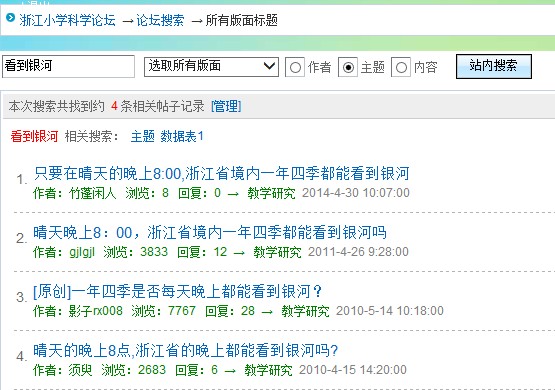Image resolution: width=555 pixels, height=390 pixels.
Task: Select the 作者 radio button
Action: click(x=295, y=67)
